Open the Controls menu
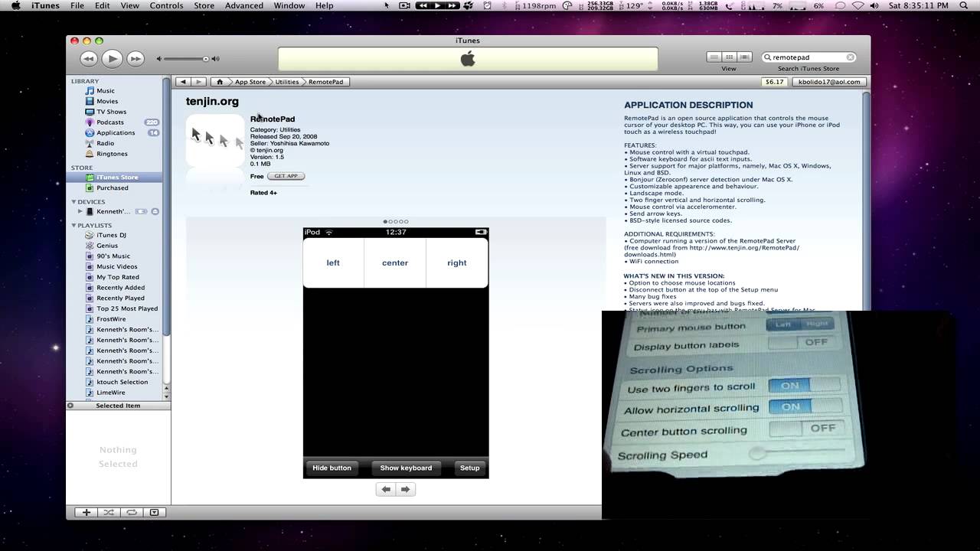This screenshot has width=980, height=551. click(x=166, y=5)
